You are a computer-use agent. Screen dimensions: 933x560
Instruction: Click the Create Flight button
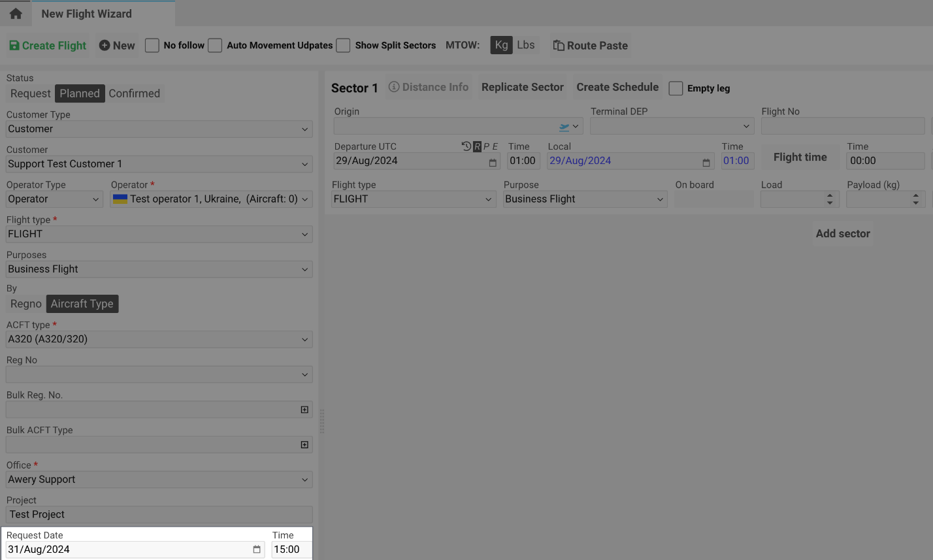coord(46,45)
